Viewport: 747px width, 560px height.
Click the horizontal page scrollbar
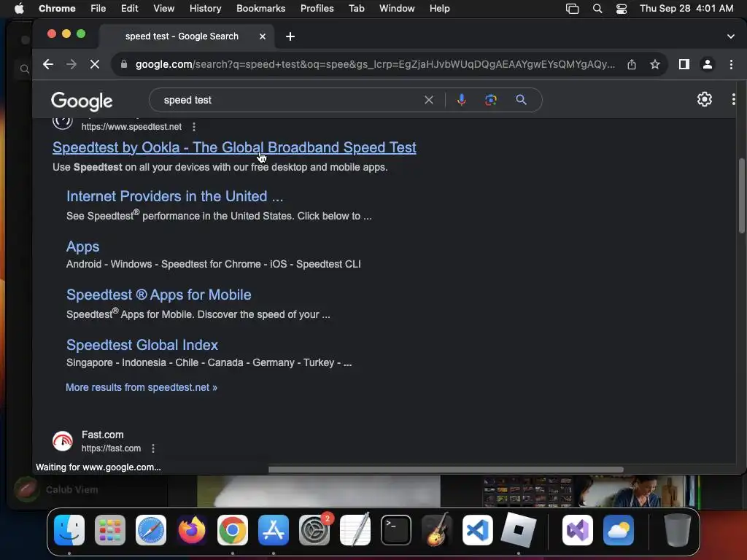tap(446, 470)
